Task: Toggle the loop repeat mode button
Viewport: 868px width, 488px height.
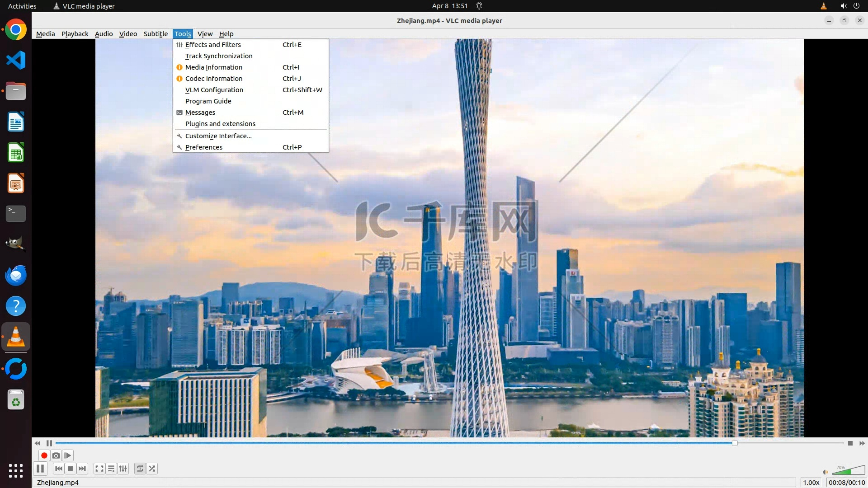Action: click(x=140, y=469)
